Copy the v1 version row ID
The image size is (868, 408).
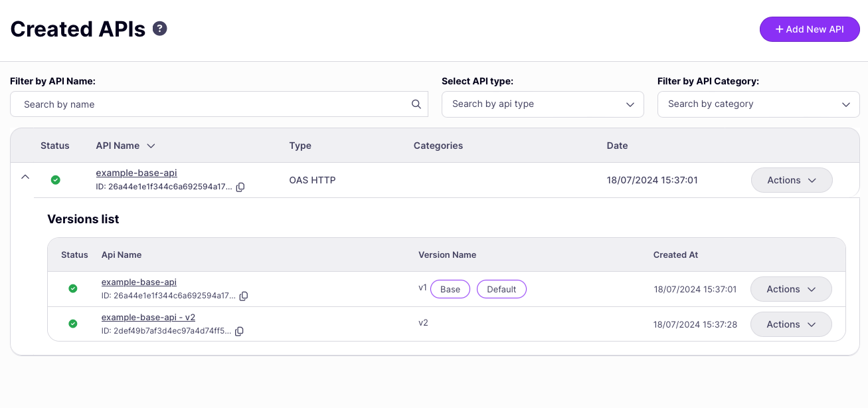(243, 296)
